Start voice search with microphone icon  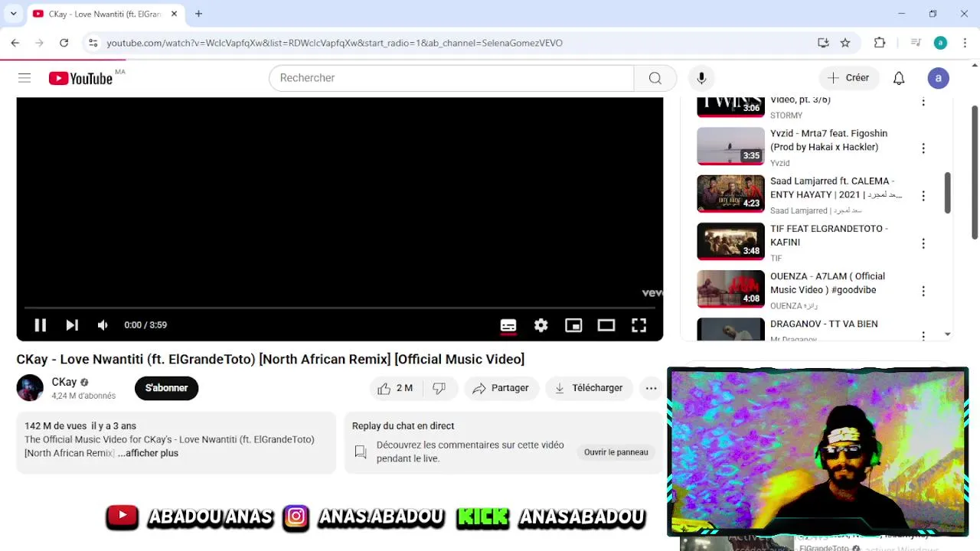pyautogui.click(x=701, y=78)
